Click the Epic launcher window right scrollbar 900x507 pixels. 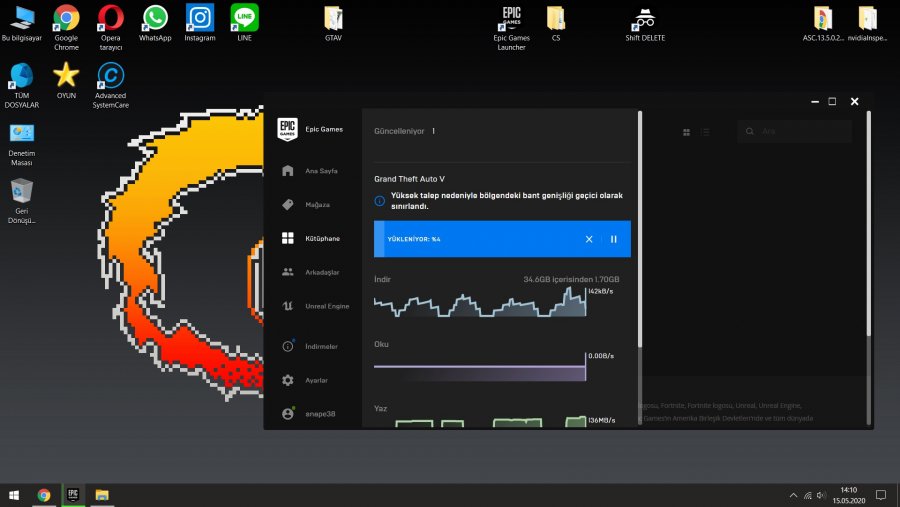tap(868, 224)
